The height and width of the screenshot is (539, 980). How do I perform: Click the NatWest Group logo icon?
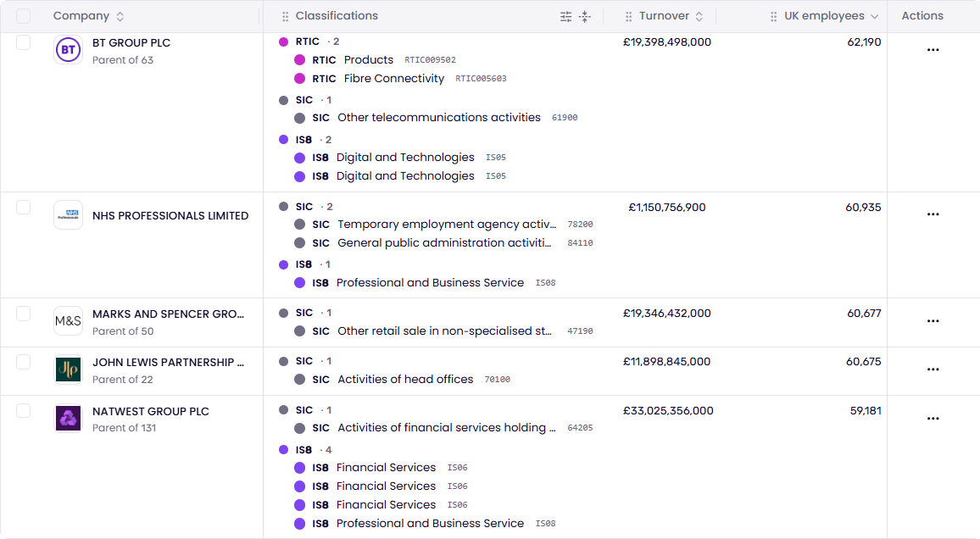(x=68, y=419)
